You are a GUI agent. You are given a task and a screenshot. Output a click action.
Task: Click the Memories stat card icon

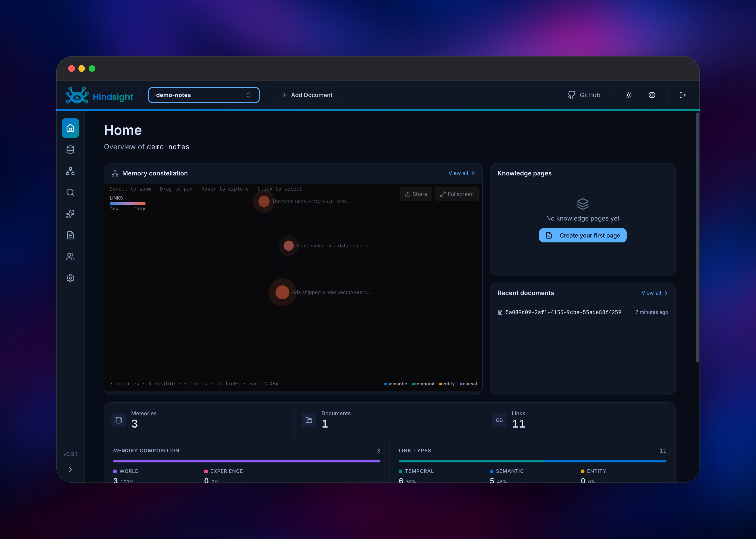(x=119, y=420)
